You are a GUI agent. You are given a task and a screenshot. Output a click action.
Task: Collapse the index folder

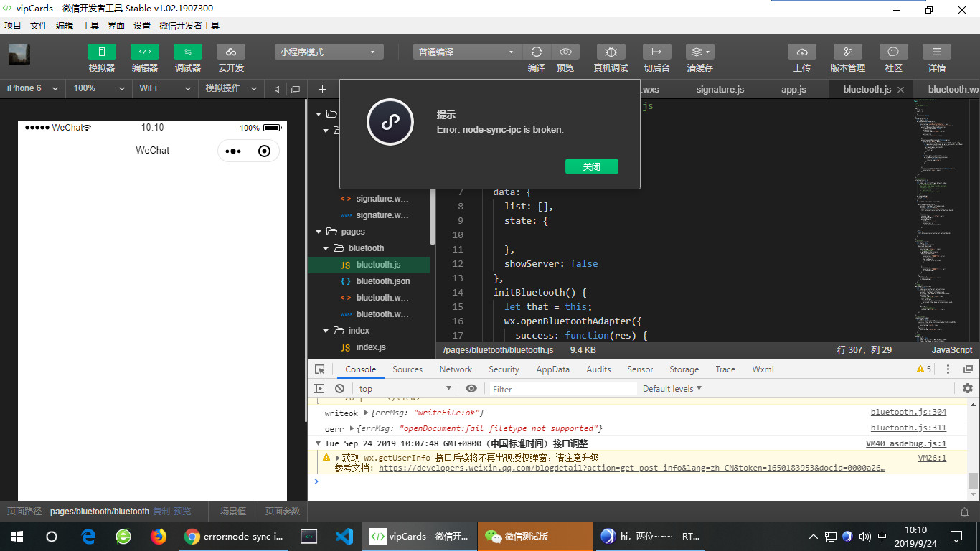326,331
